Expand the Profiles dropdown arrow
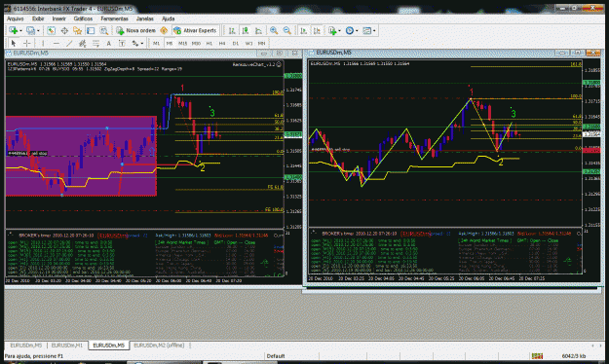This screenshot has width=609, height=364. tap(38, 30)
